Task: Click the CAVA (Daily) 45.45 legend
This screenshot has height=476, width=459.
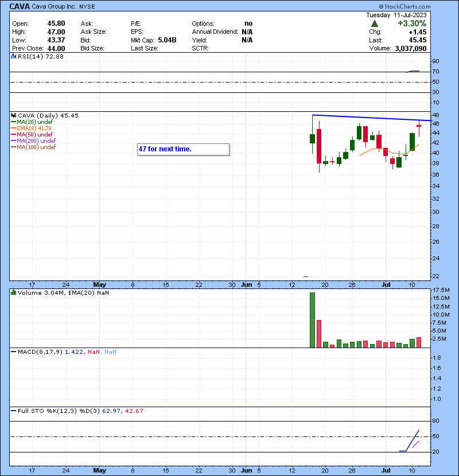Action: click(x=48, y=116)
